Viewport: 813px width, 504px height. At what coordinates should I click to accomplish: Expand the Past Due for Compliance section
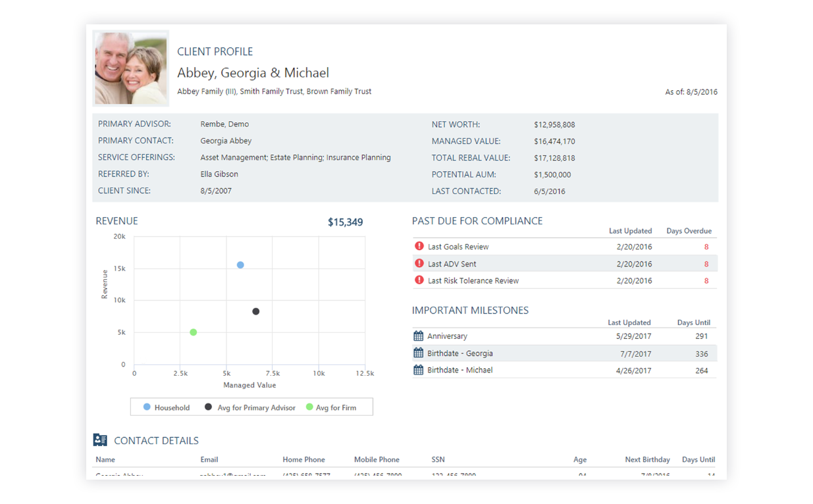coord(477,220)
